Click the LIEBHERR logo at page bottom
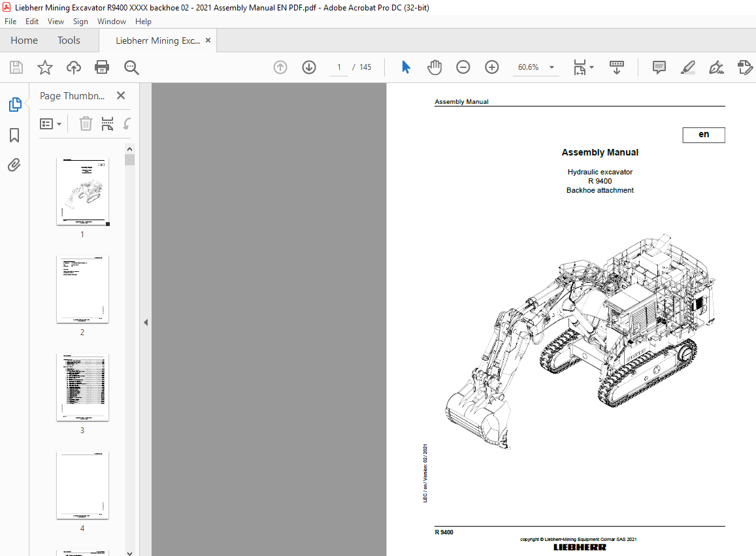The height and width of the screenshot is (556, 756). [x=580, y=547]
